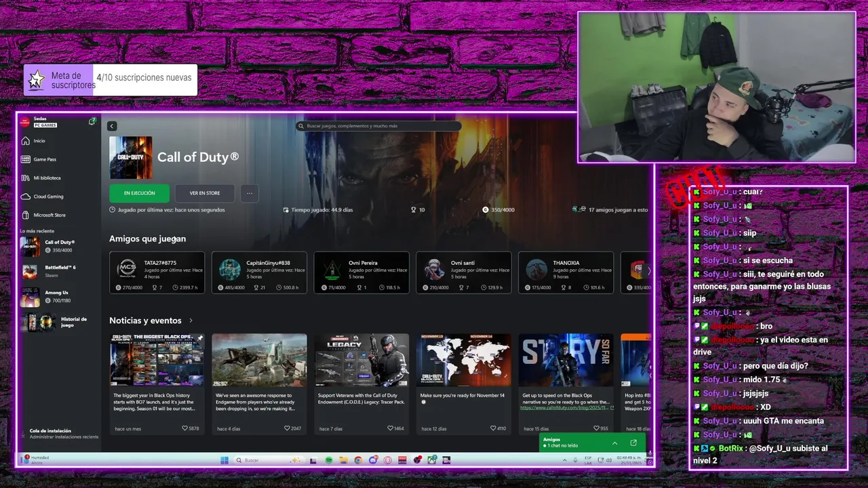The width and height of the screenshot is (868, 488).
Task: Open friend card THANOXIA
Action: (566, 272)
